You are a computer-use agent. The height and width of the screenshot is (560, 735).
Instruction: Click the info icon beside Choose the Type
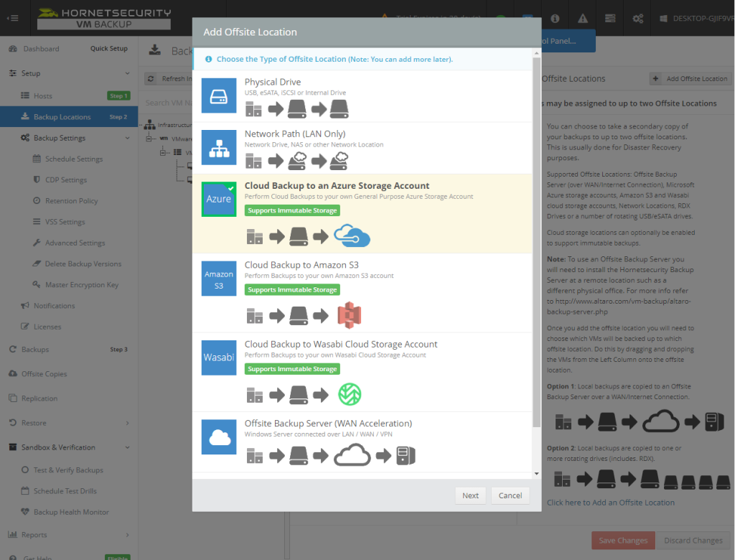(x=209, y=59)
